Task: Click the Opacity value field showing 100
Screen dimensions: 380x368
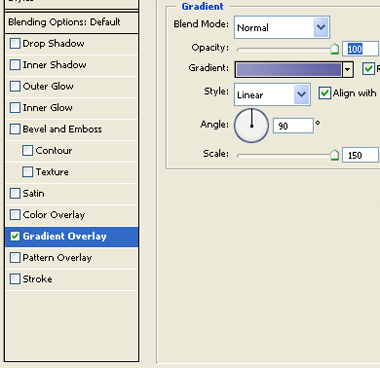Action: click(361, 49)
